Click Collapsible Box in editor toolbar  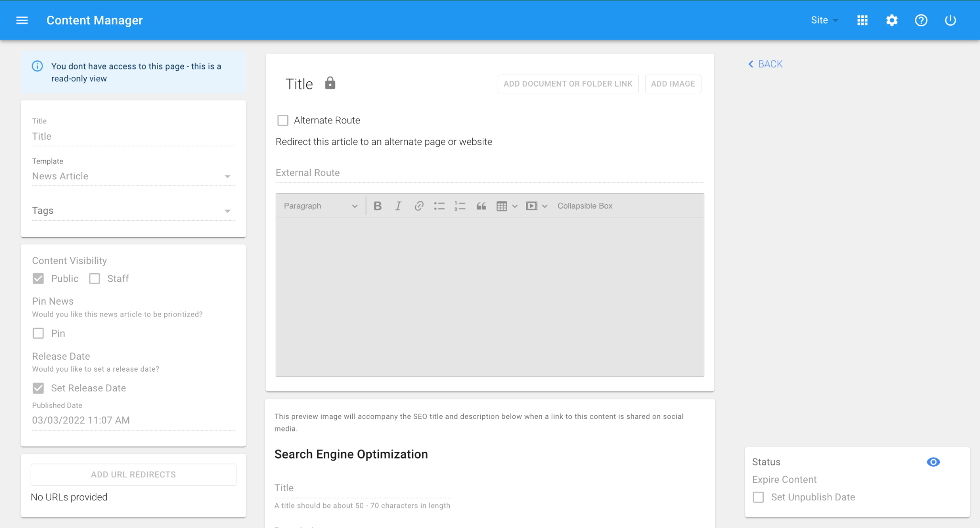point(585,206)
